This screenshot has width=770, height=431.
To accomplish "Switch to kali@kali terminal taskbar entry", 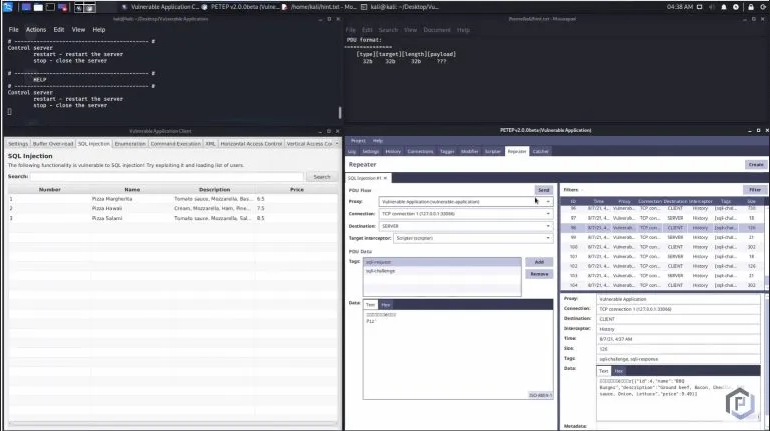I will click(x=399, y=7).
